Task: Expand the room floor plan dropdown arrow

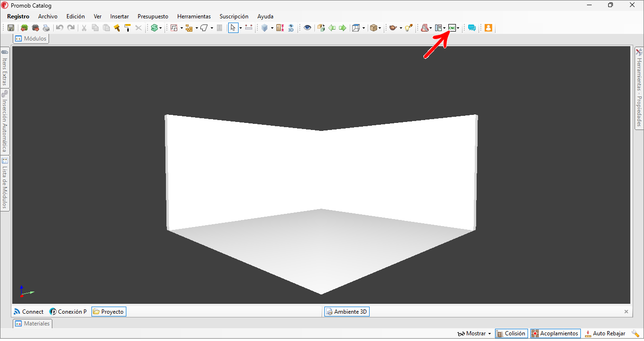Action: click(x=182, y=28)
